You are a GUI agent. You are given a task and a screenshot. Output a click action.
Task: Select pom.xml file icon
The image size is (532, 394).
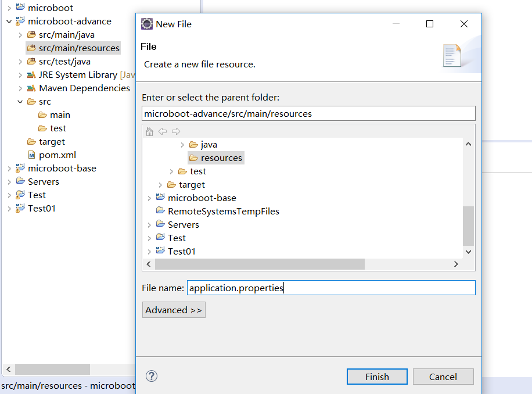pyautogui.click(x=31, y=155)
